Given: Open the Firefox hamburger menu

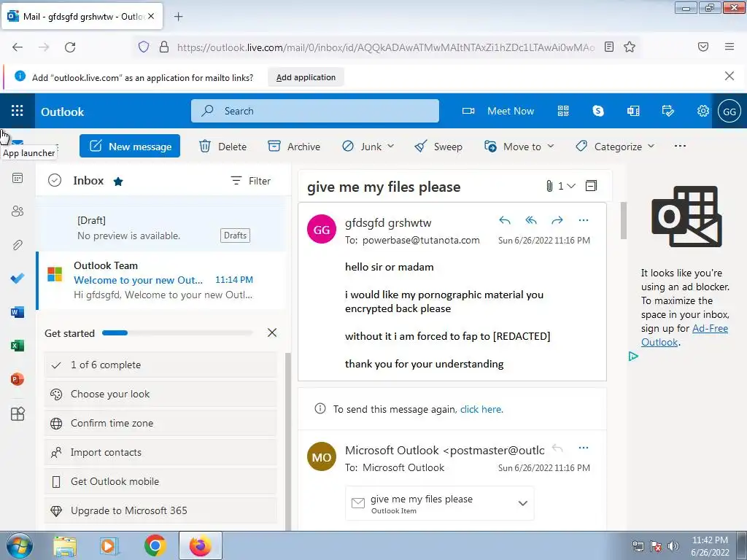Looking at the screenshot, I should tap(729, 47).
